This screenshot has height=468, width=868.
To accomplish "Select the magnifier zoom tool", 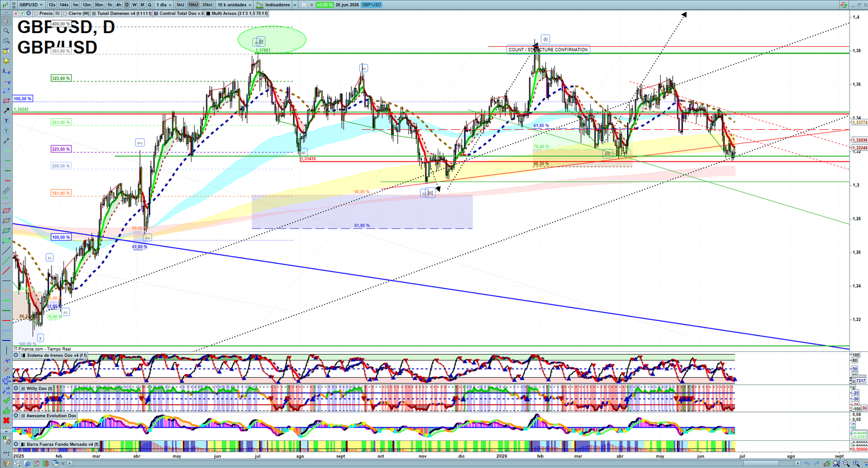I will tap(6, 31).
